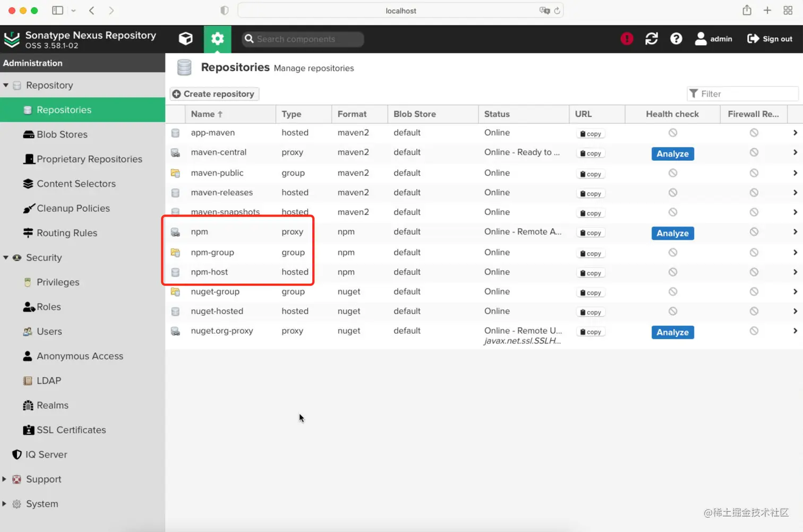Screen dimensions: 803x532
Task: Open Safari share icon
Action: pos(747,10)
